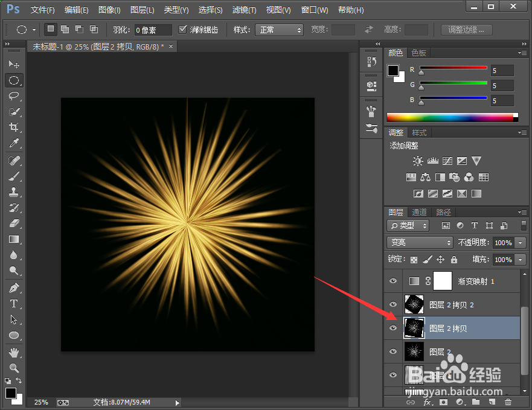Toggle lock image pixels brush icon
Image resolution: width=532 pixels, height=410 pixels.
point(428,260)
